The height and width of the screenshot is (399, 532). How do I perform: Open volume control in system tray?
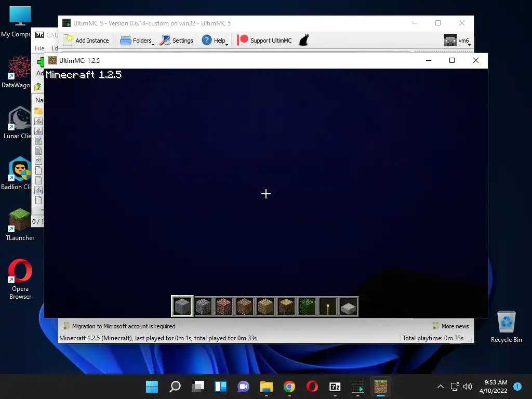pos(468,387)
